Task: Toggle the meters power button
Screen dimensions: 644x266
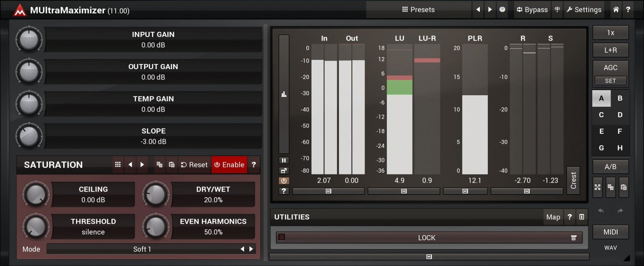Action: pyautogui.click(x=284, y=181)
